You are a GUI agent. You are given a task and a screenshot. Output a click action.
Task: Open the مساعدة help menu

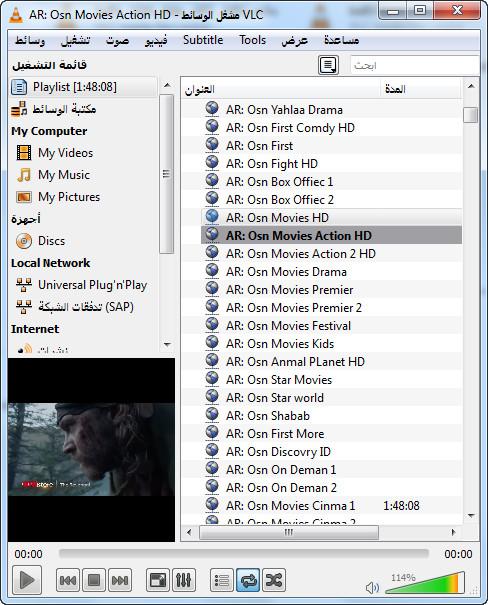341,40
